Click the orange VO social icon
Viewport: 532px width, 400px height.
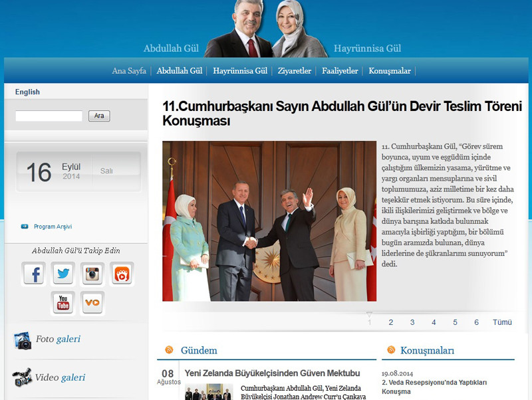coord(92,303)
